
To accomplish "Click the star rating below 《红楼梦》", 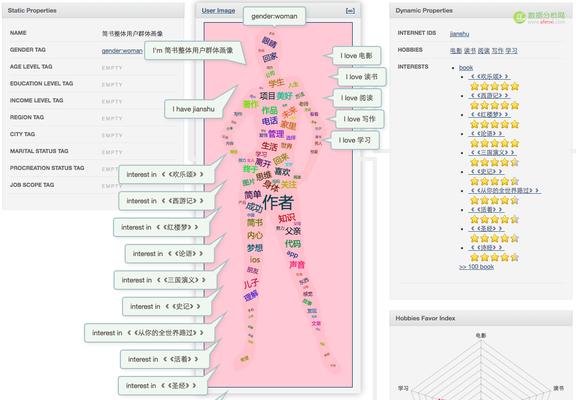I will pyautogui.click(x=494, y=125).
